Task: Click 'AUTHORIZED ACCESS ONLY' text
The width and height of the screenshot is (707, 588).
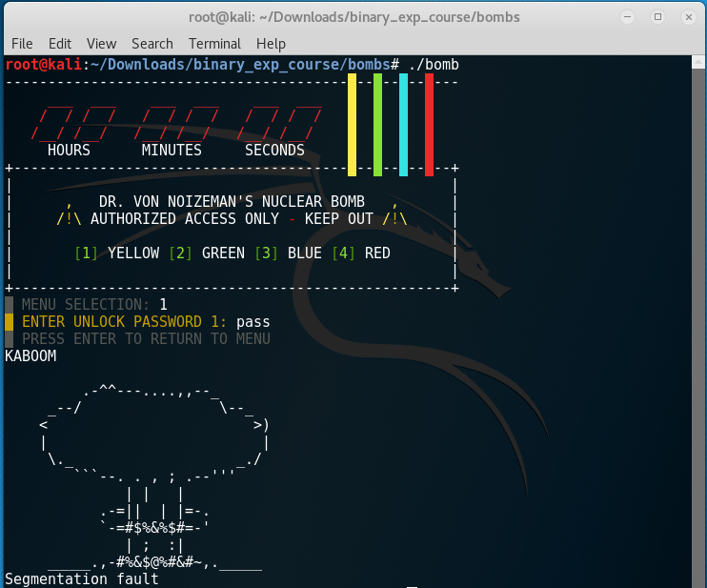Action: (185, 218)
